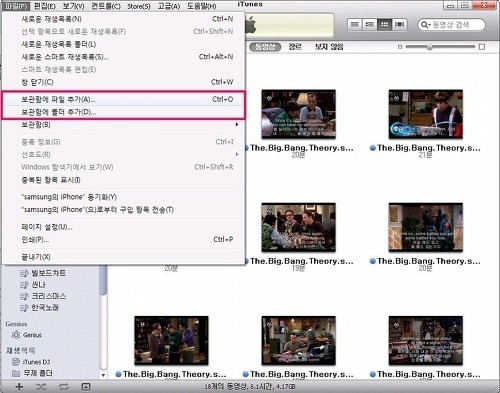This screenshot has width=500, height=393.
Task: Select the 장르 filter tab
Action: pos(295,47)
